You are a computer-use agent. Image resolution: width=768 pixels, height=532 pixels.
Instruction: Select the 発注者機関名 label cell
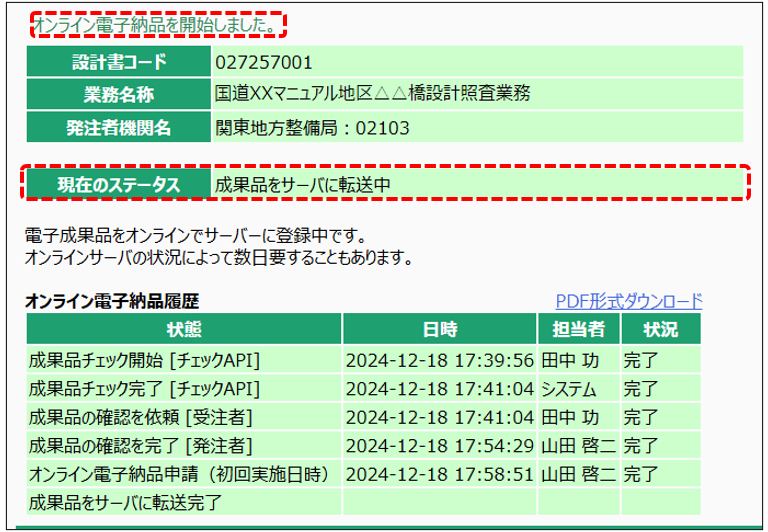pyautogui.click(x=118, y=127)
